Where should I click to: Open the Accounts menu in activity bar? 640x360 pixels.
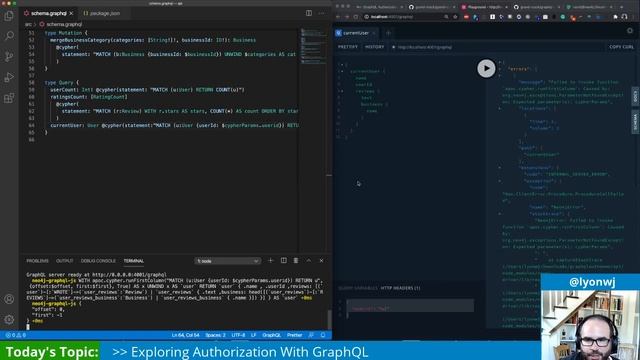(9, 299)
